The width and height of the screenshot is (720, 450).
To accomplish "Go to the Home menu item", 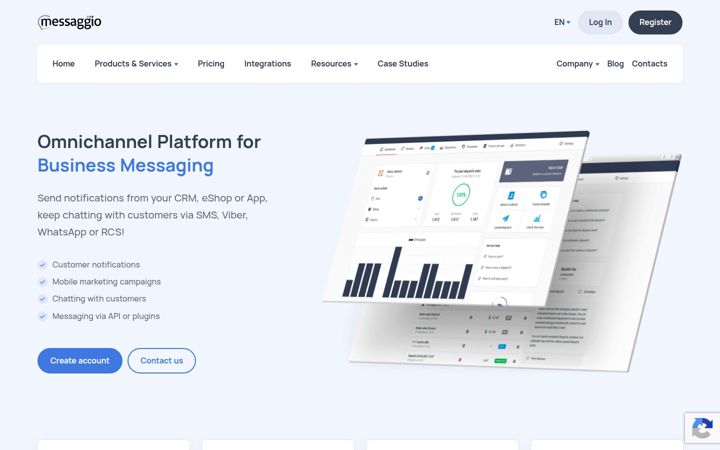I will pyautogui.click(x=63, y=64).
